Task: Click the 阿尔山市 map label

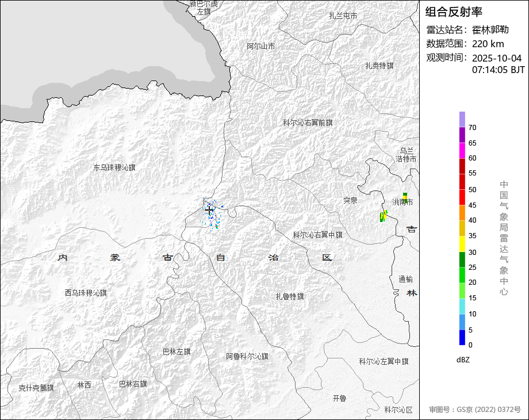Action: pos(260,46)
